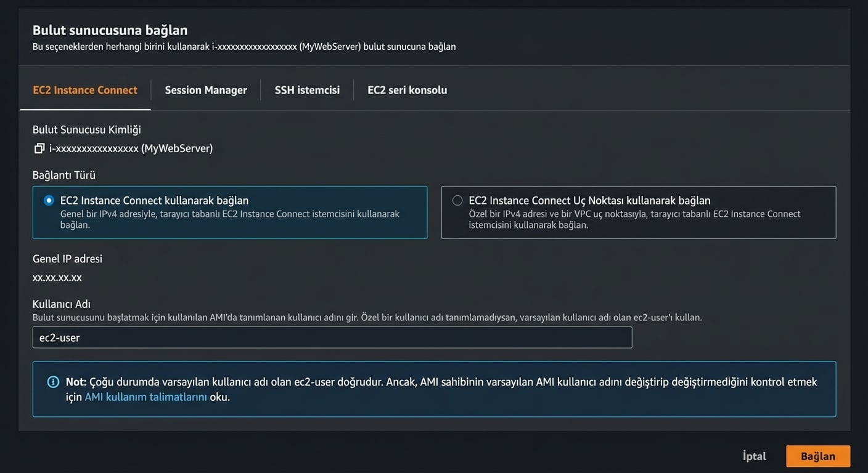Click the info icon in the note banner

coord(51,382)
